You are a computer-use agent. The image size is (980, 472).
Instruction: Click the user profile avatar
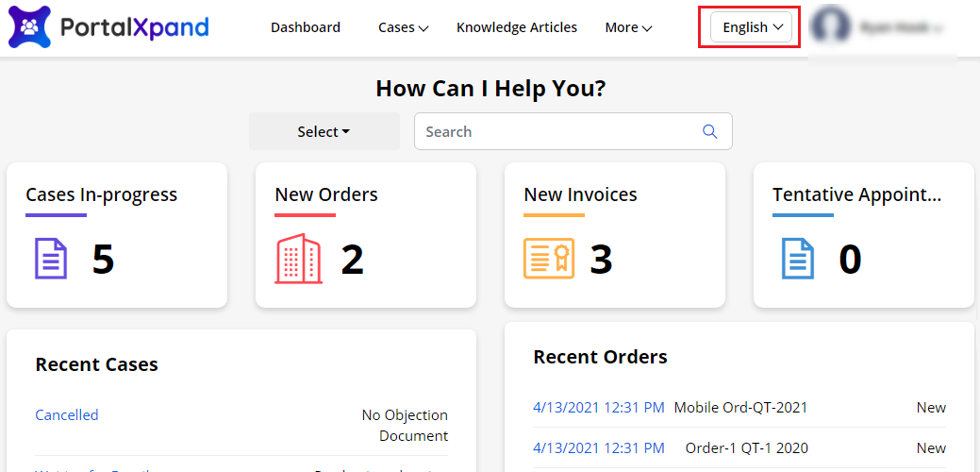[x=831, y=27]
